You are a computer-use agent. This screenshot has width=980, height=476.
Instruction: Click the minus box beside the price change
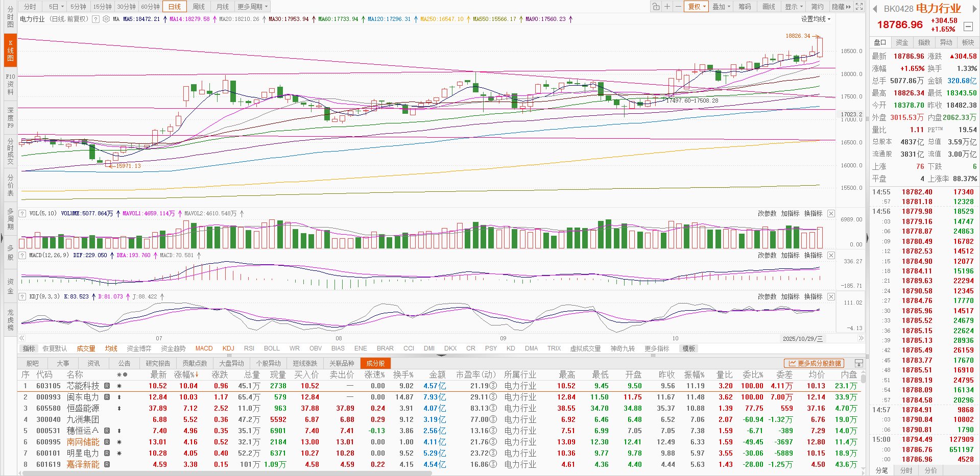pyautogui.click(x=968, y=27)
